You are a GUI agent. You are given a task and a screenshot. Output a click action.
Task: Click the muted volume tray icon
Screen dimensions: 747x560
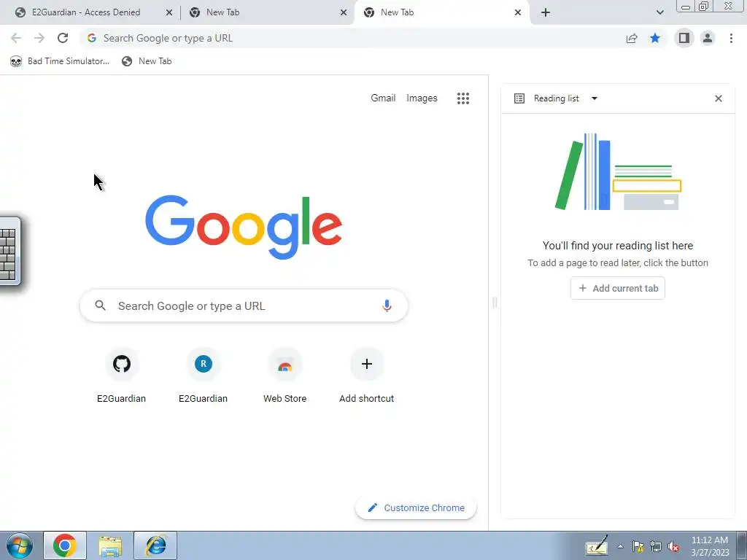pyautogui.click(x=673, y=546)
